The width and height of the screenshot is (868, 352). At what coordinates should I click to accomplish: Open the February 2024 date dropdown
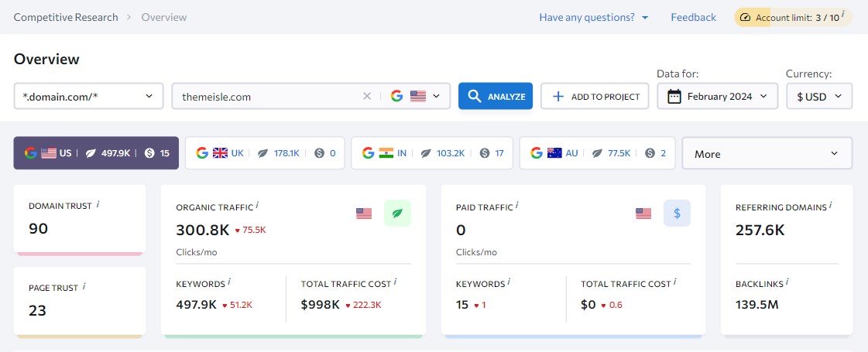pyautogui.click(x=718, y=96)
